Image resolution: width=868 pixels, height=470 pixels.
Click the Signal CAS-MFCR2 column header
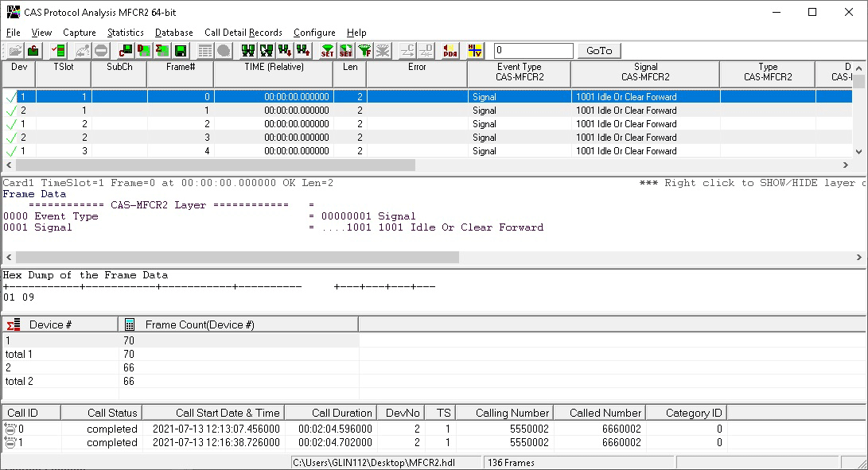coord(645,74)
